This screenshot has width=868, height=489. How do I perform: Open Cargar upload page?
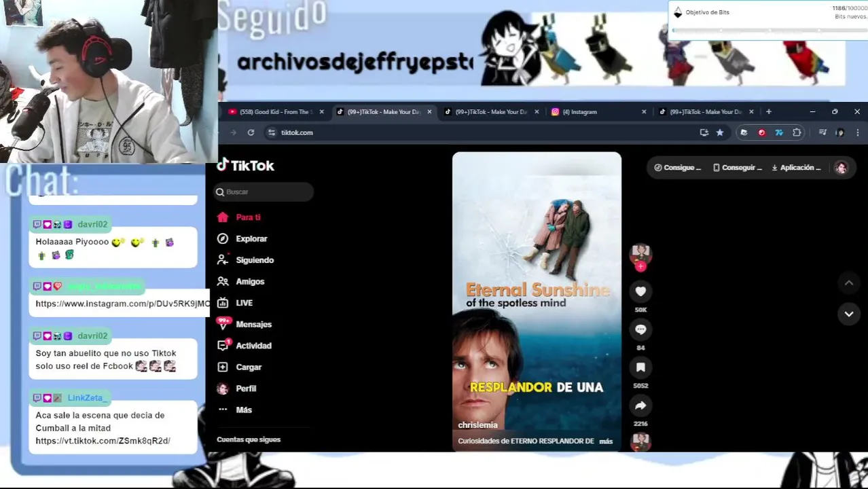click(239, 367)
